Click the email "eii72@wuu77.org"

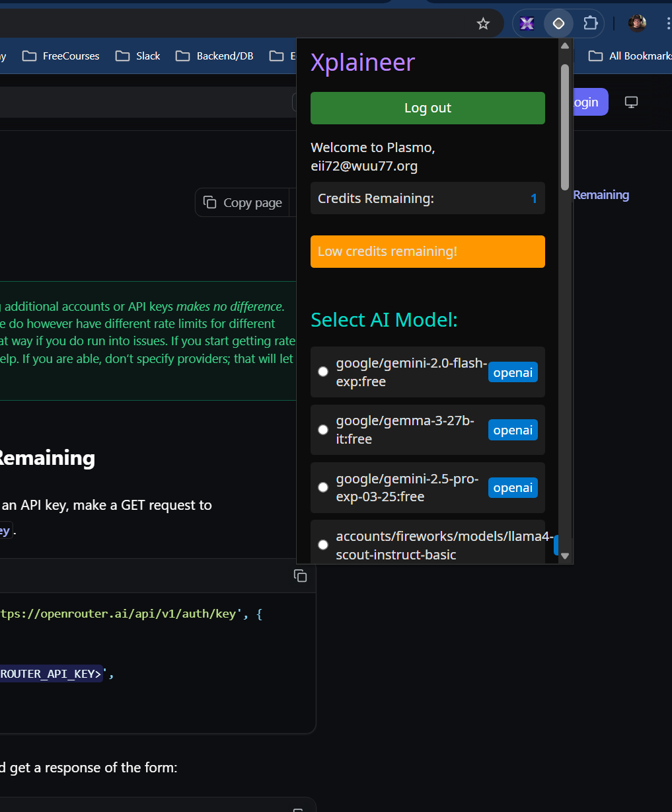tap(364, 166)
